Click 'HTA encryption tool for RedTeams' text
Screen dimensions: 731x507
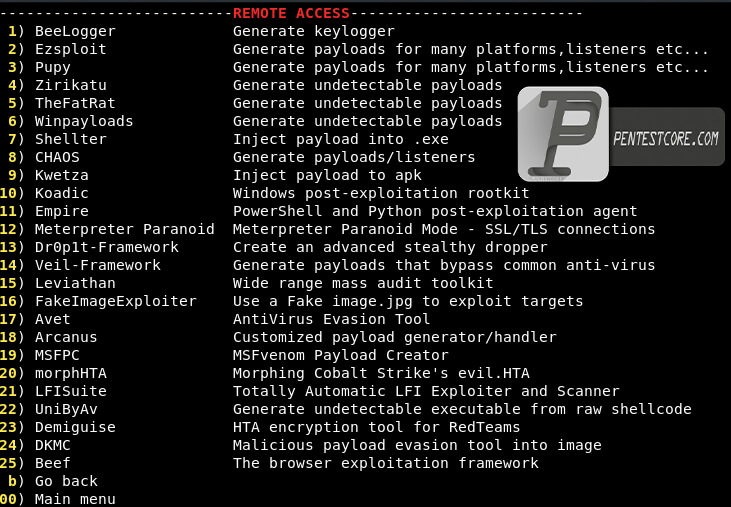pos(377,427)
